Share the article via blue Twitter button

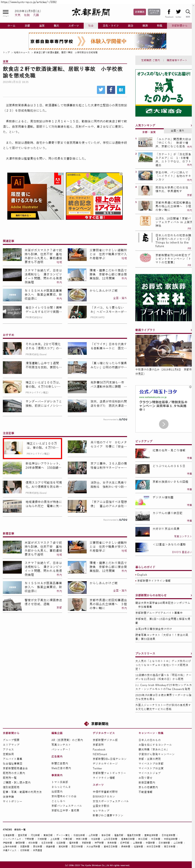click(x=101, y=90)
